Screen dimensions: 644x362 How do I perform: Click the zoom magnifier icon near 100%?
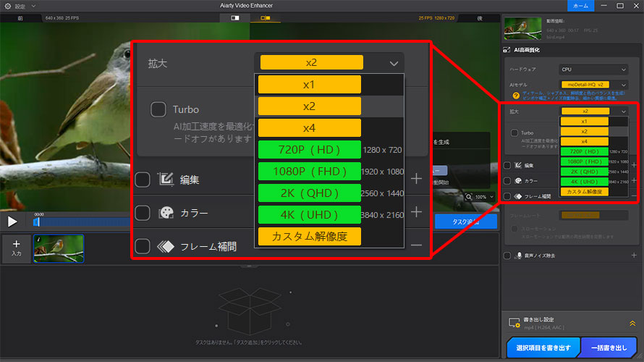pos(469,197)
